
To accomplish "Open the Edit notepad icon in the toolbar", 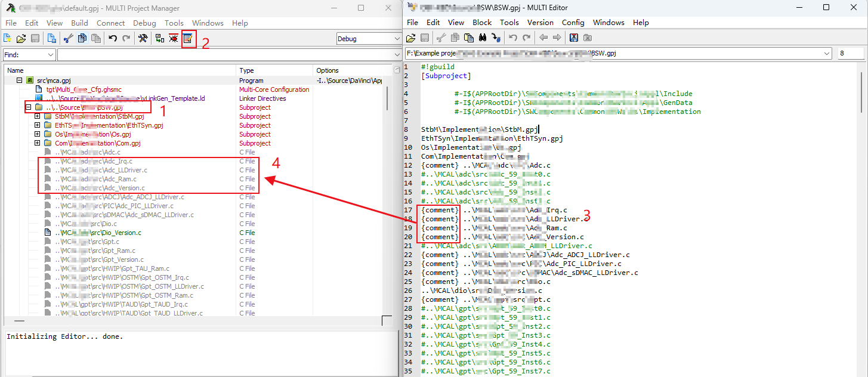I will point(189,39).
